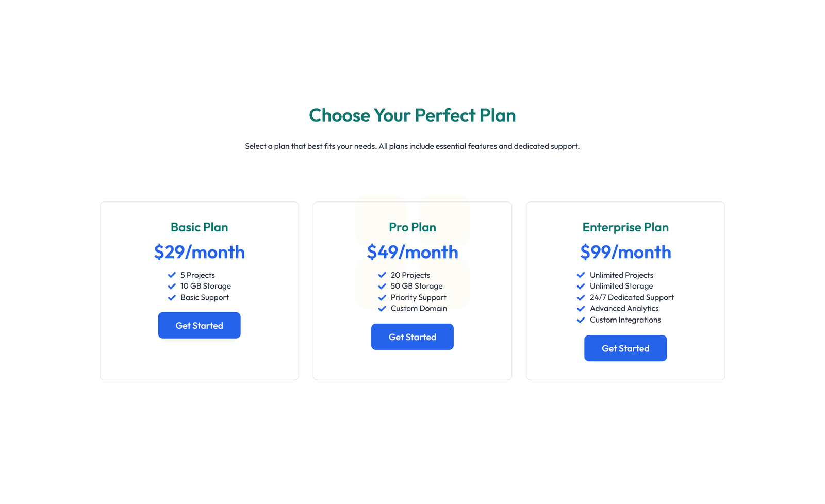825x504 pixels.
Task: Click the checkmark beside 20 Projects
Action: tap(382, 275)
